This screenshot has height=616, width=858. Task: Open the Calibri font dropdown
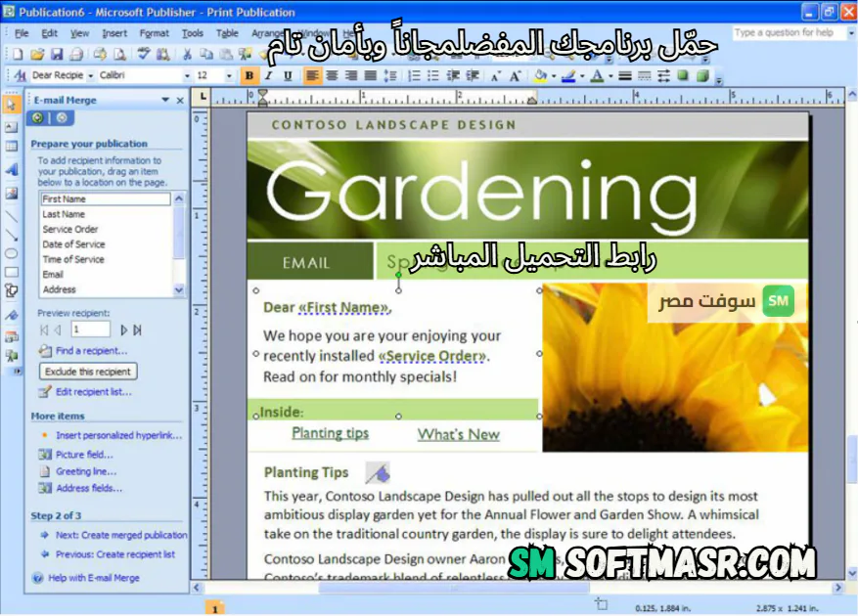click(187, 75)
